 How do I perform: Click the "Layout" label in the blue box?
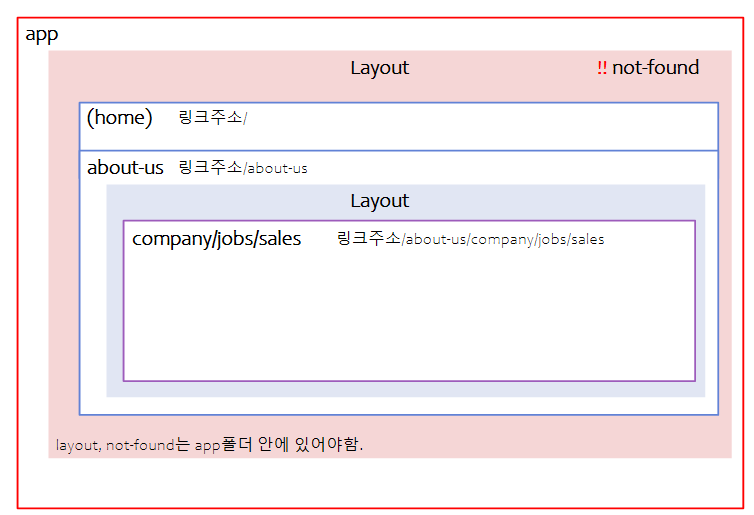(x=379, y=201)
